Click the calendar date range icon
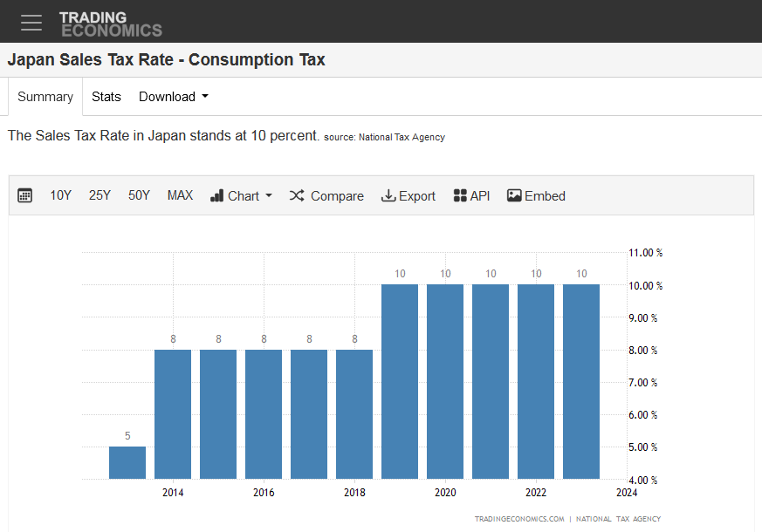762x532 pixels. [25, 196]
